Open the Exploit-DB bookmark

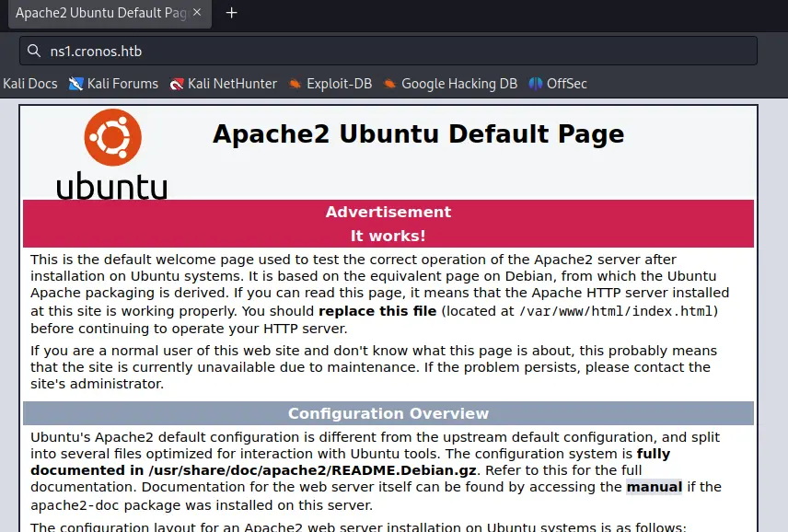[330, 84]
